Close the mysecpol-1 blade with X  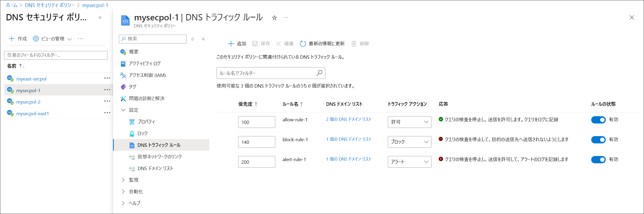tap(631, 17)
